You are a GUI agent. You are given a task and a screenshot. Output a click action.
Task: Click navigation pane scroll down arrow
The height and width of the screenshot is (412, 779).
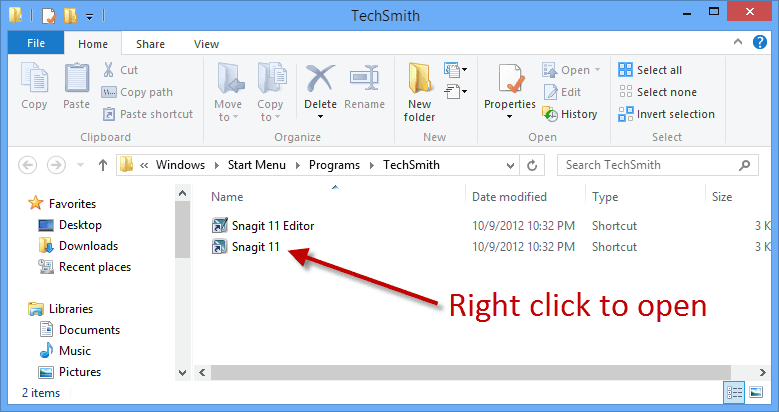pyautogui.click(x=182, y=372)
